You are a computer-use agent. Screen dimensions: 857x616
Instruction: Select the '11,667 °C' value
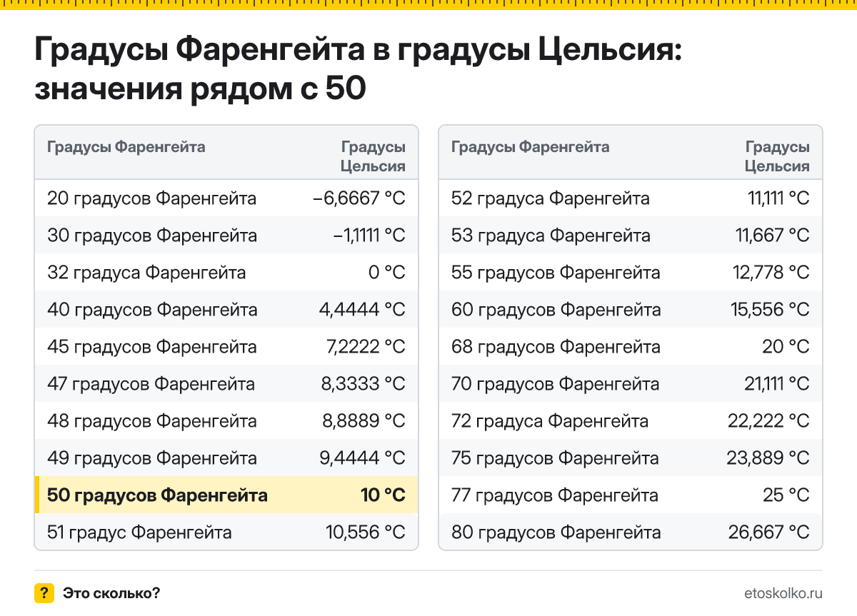(x=773, y=236)
